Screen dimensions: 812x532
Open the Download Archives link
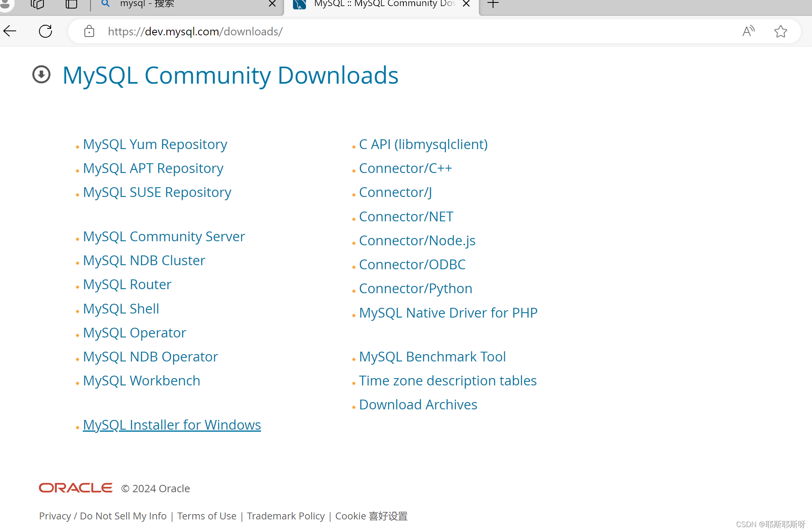click(x=418, y=404)
